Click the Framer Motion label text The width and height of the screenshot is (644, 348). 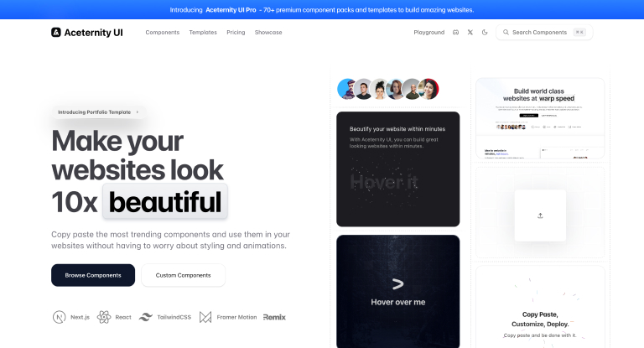(x=236, y=317)
